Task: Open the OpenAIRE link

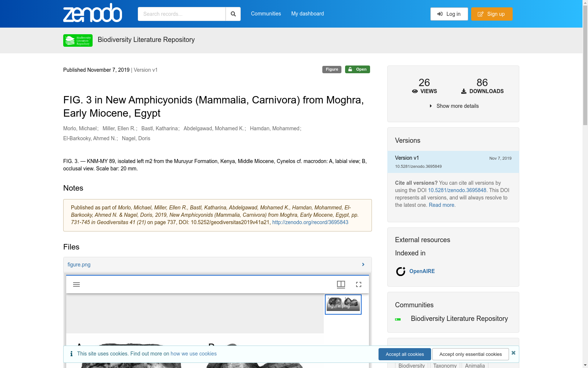Action: click(422, 271)
